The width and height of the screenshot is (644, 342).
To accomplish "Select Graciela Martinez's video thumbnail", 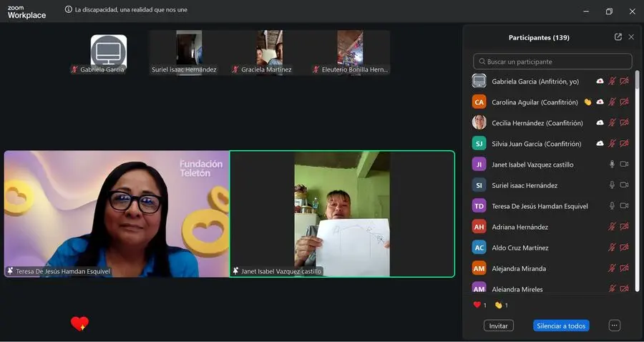I will 270,52.
